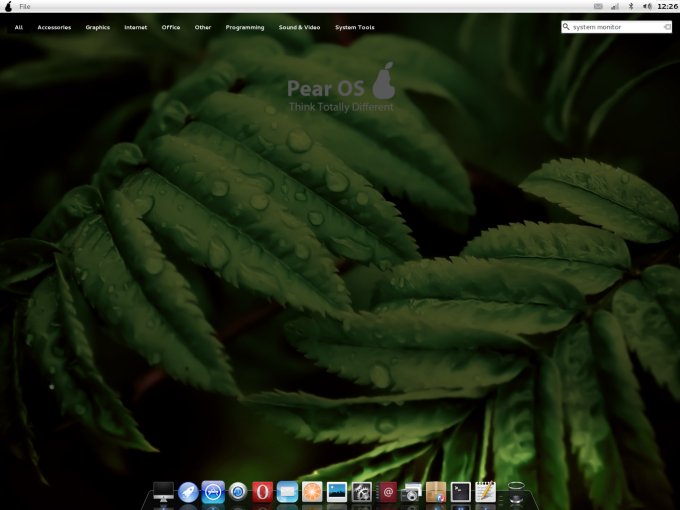This screenshot has height=510, width=680.
Task: Open the trash can in dock
Action: coord(516,492)
